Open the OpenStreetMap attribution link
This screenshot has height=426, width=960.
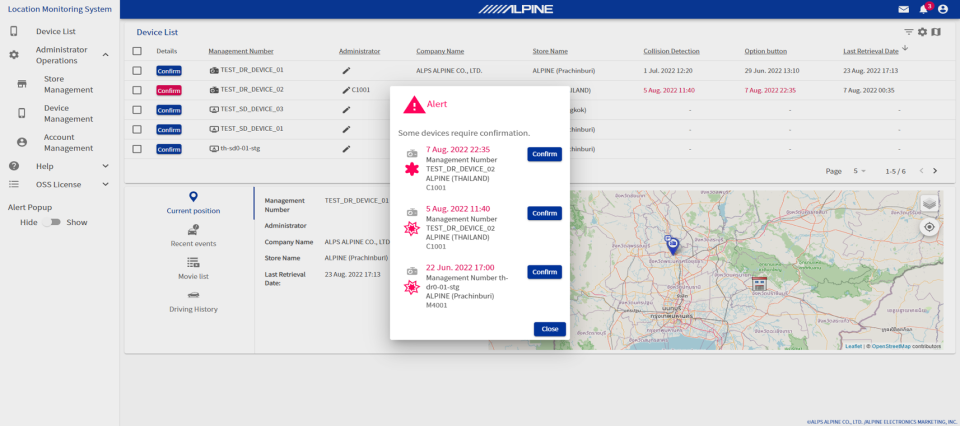pos(891,346)
